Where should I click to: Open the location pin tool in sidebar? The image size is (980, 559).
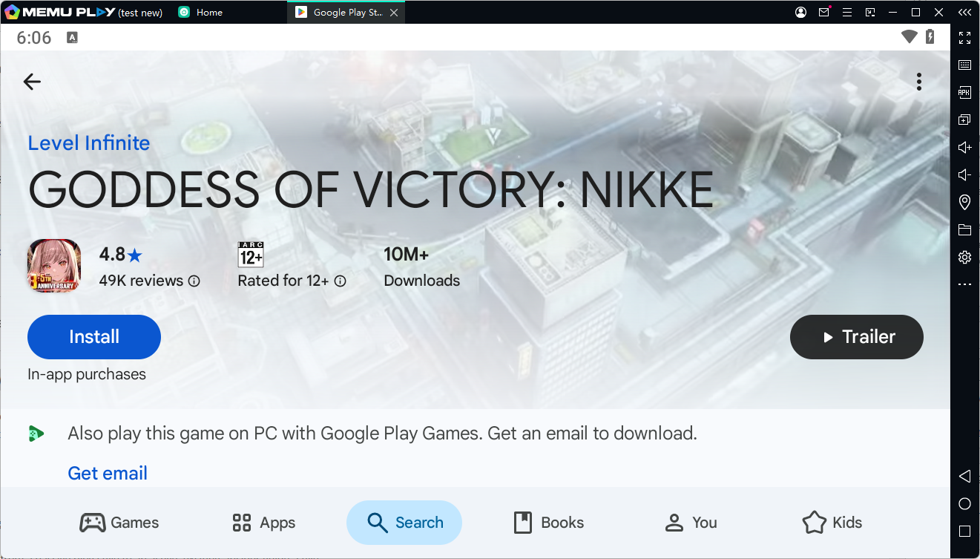click(x=964, y=202)
